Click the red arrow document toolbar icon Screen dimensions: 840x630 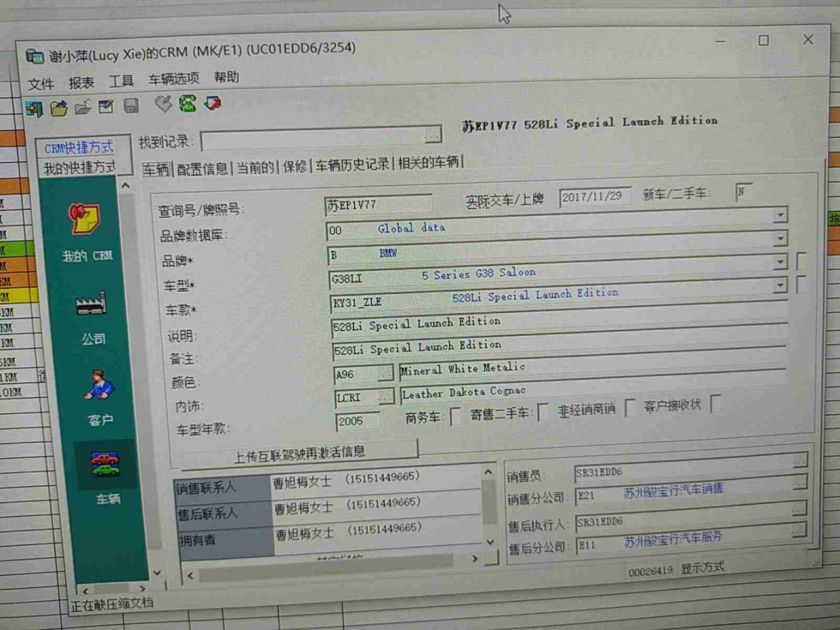[213, 102]
